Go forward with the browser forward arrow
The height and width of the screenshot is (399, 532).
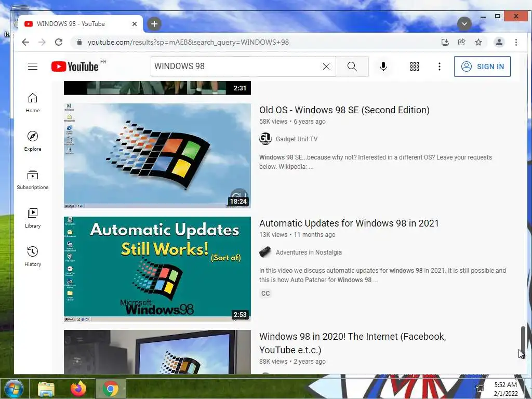point(42,42)
